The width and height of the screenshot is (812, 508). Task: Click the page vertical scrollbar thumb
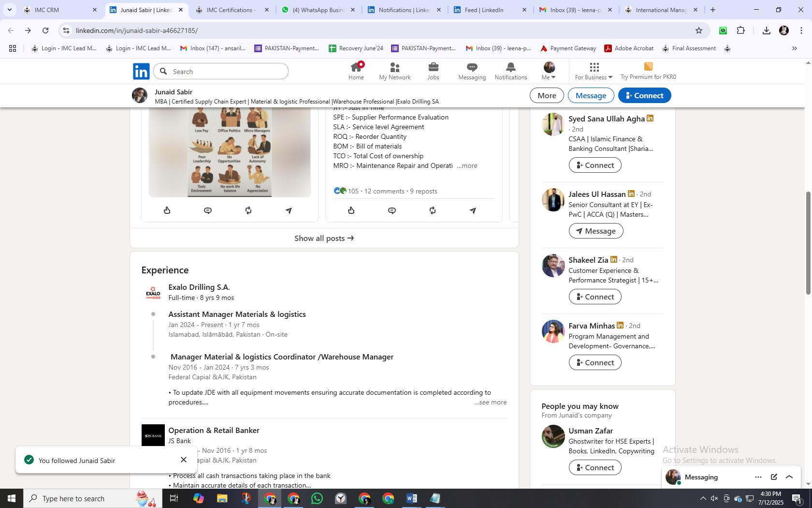pos(808,243)
